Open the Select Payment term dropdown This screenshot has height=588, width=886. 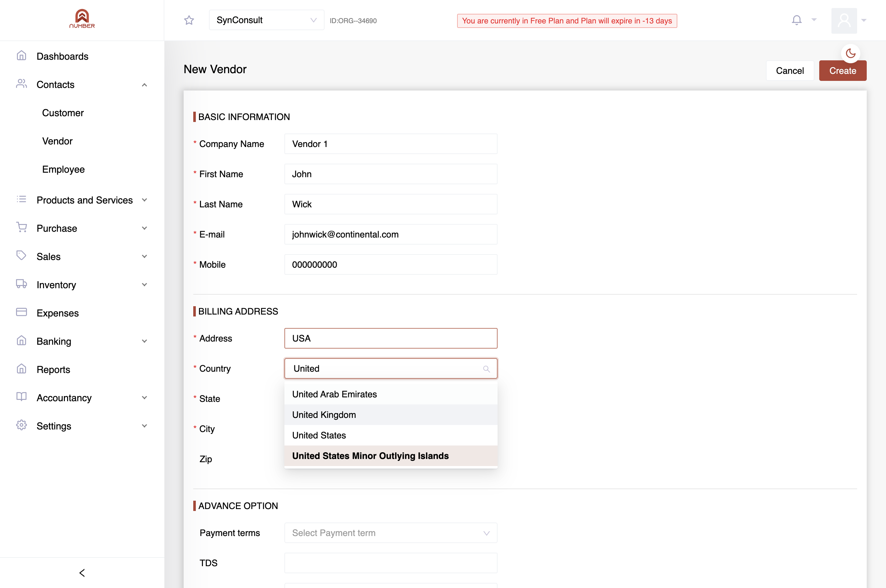click(391, 533)
